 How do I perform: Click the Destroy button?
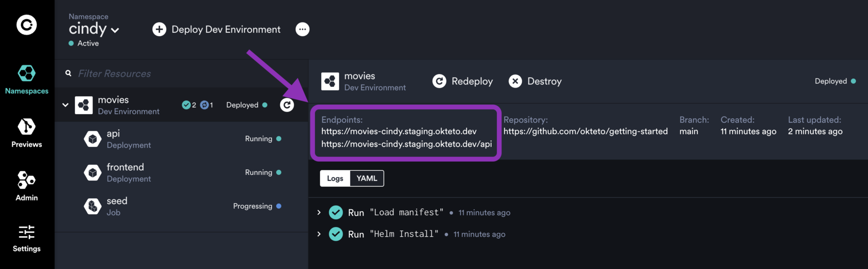pyautogui.click(x=535, y=81)
